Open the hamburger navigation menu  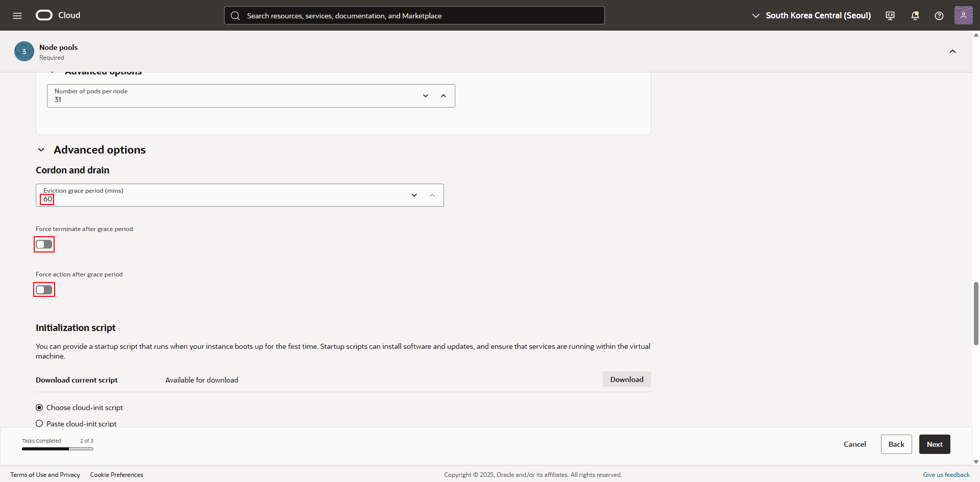17,15
